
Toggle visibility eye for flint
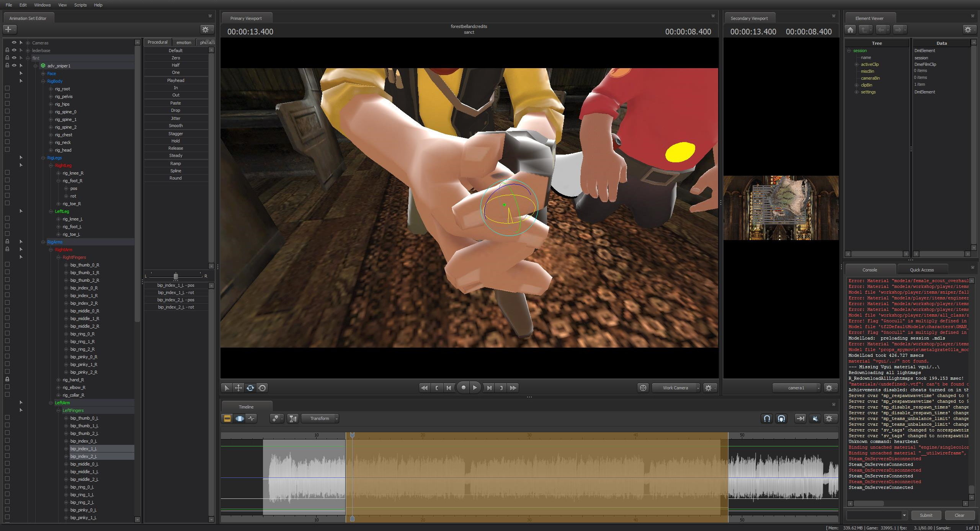tap(14, 58)
